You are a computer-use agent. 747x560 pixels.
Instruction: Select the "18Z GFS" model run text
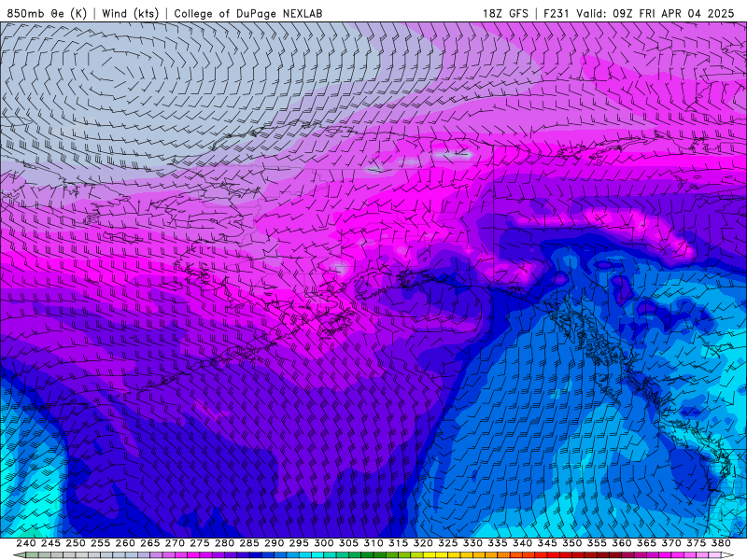click(x=505, y=13)
